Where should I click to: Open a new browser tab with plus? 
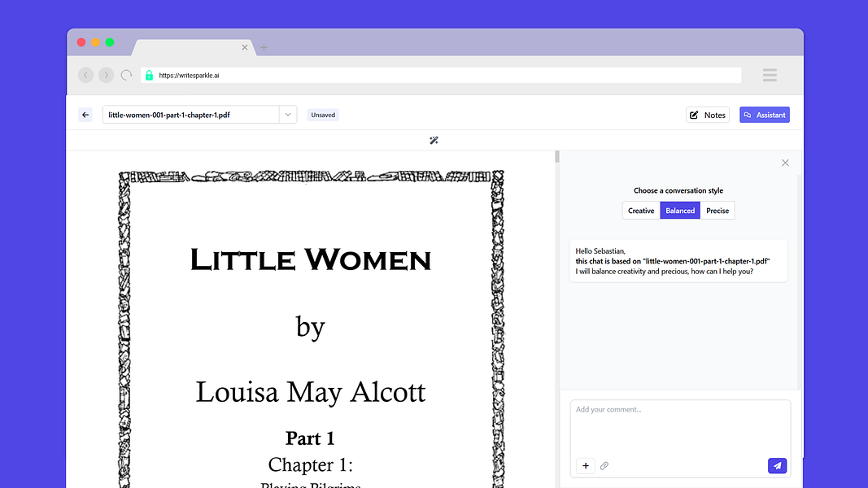pos(264,48)
